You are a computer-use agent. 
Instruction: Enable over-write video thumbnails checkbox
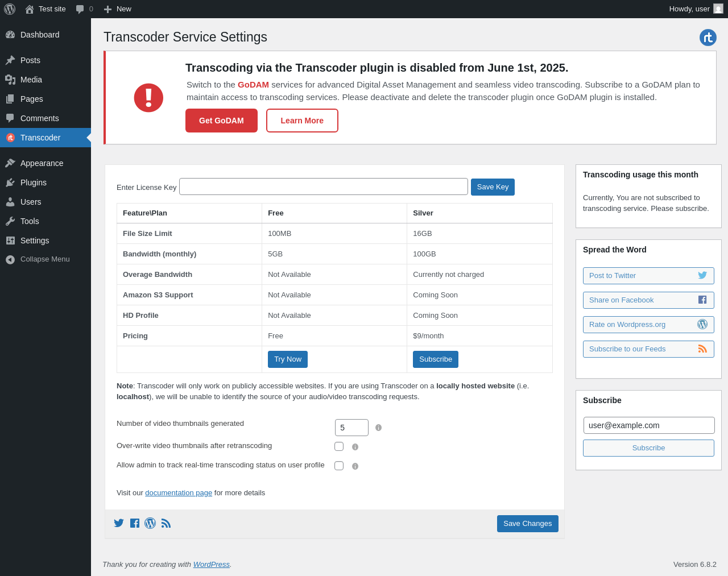coord(339,446)
